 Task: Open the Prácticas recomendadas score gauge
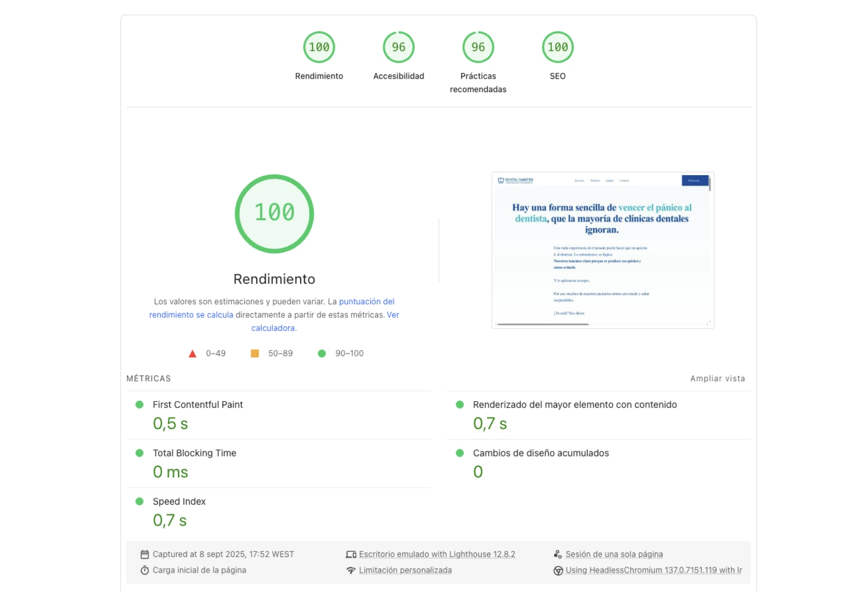click(478, 48)
